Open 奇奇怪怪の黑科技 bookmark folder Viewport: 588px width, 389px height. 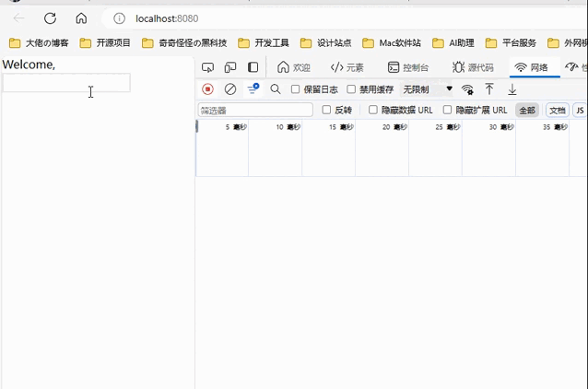pyautogui.click(x=184, y=43)
